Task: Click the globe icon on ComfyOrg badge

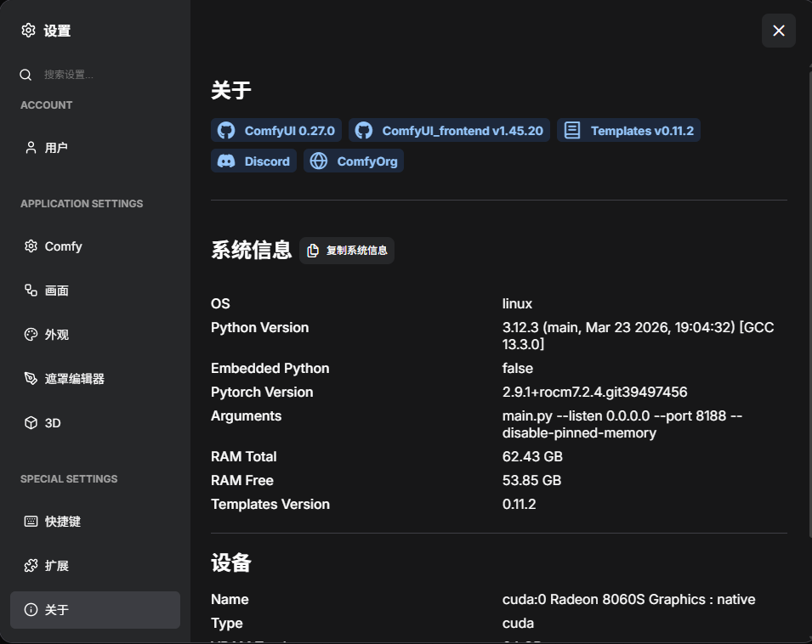Action: pyautogui.click(x=319, y=161)
